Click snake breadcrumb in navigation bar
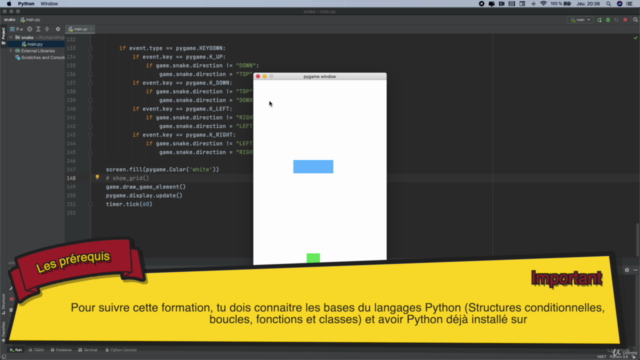640x360 pixels. click(9, 20)
